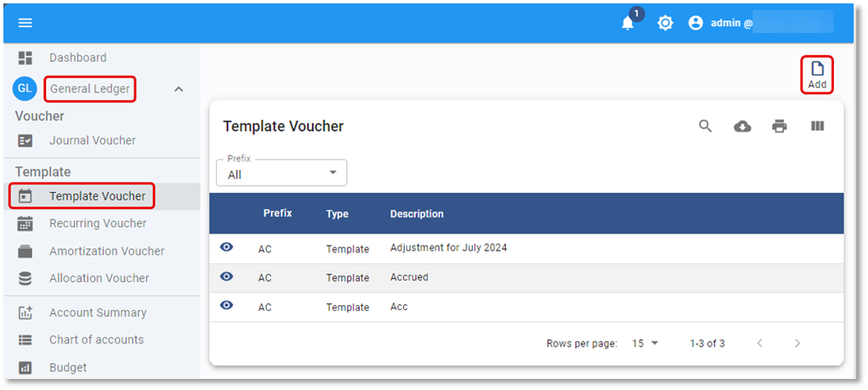The height and width of the screenshot is (390, 868).
Task: Open Journal Voucher from the sidebar
Action: click(92, 140)
